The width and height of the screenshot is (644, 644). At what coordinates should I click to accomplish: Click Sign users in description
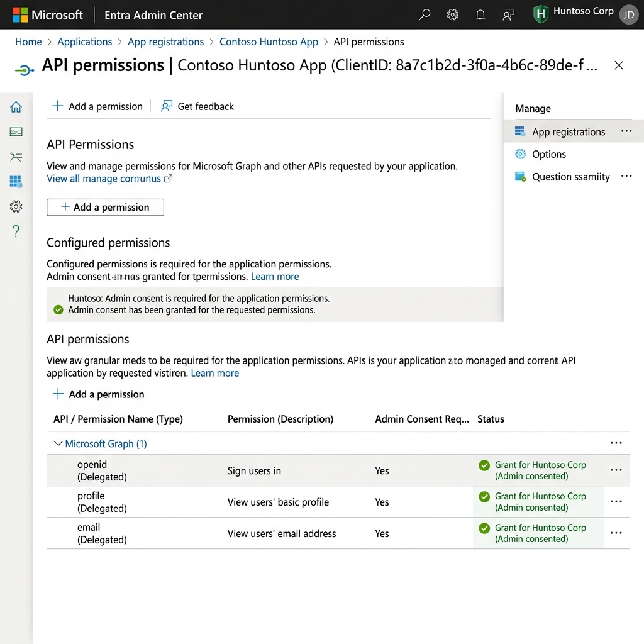pos(254,470)
